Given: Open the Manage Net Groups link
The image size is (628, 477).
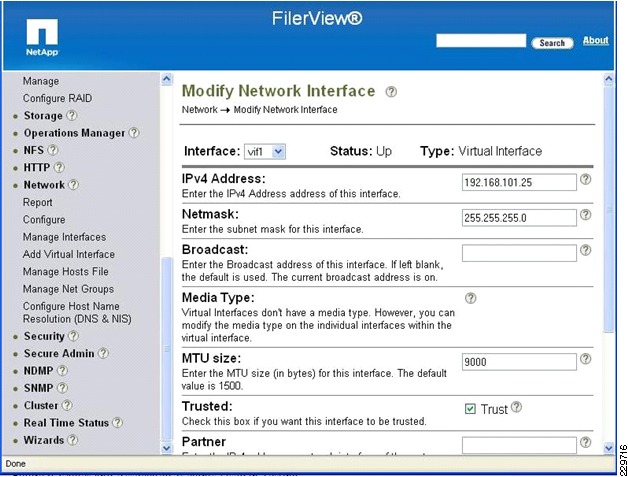Looking at the screenshot, I should click(68, 289).
